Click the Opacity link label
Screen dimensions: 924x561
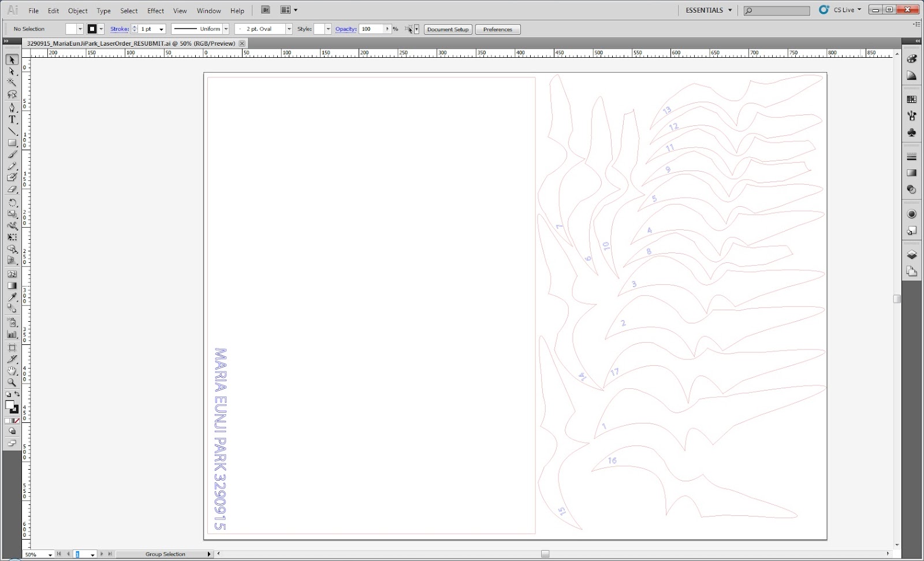pos(346,29)
